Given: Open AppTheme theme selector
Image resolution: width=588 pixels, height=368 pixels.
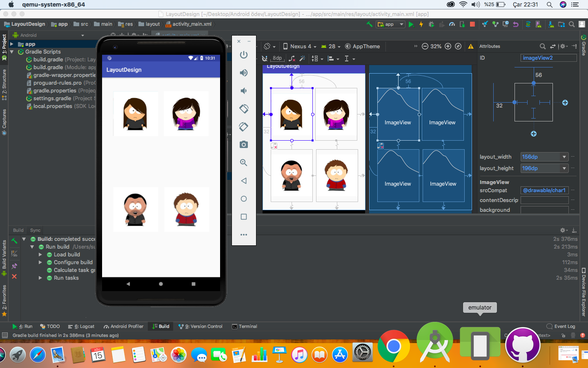Looking at the screenshot, I should (363, 46).
